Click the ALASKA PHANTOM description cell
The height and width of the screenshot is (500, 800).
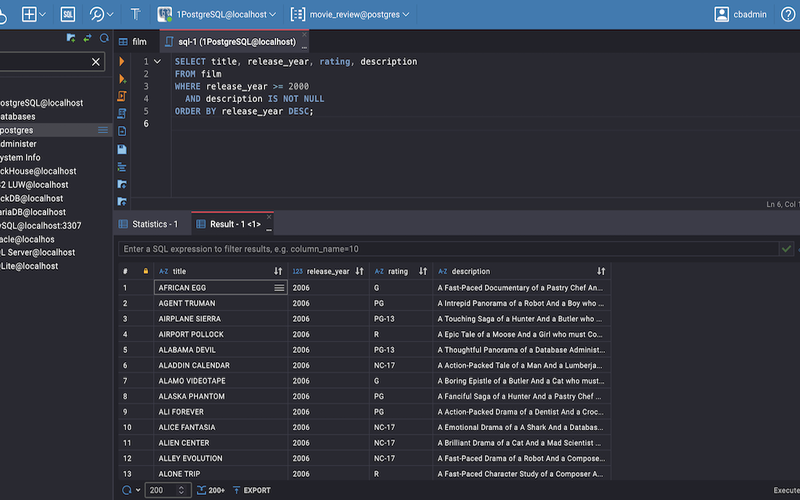(x=522, y=396)
